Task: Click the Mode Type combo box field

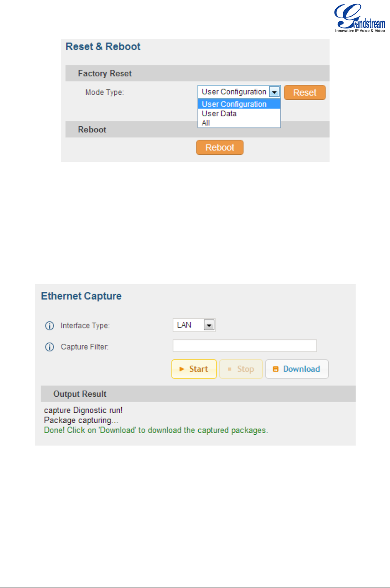Action: point(234,92)
